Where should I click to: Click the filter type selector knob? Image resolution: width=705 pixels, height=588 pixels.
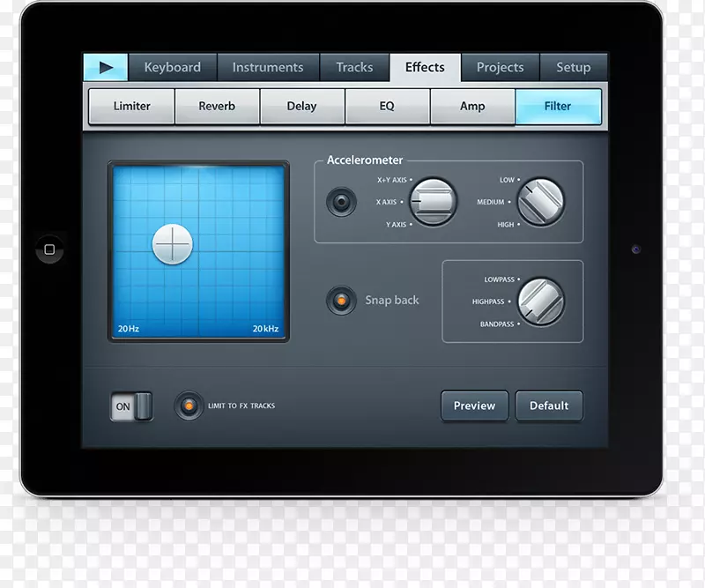coord(539,301)
